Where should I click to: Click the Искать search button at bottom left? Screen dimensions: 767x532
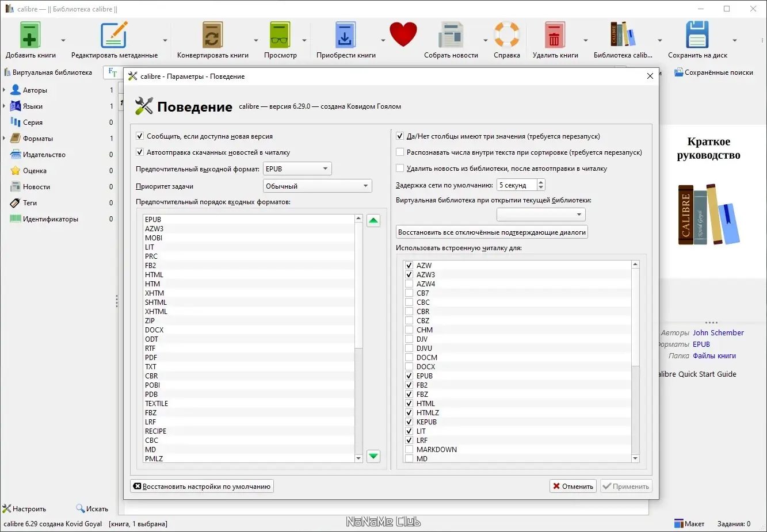pos(92,509)
